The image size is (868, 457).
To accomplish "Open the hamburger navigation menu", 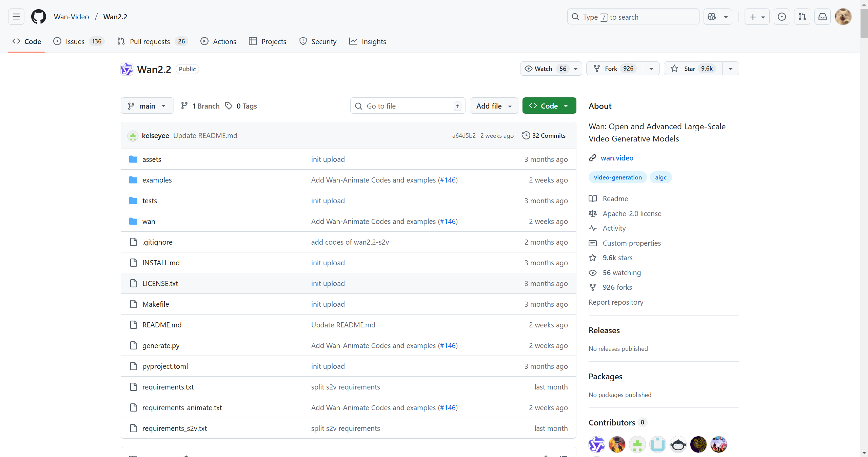I will [16, 17].
